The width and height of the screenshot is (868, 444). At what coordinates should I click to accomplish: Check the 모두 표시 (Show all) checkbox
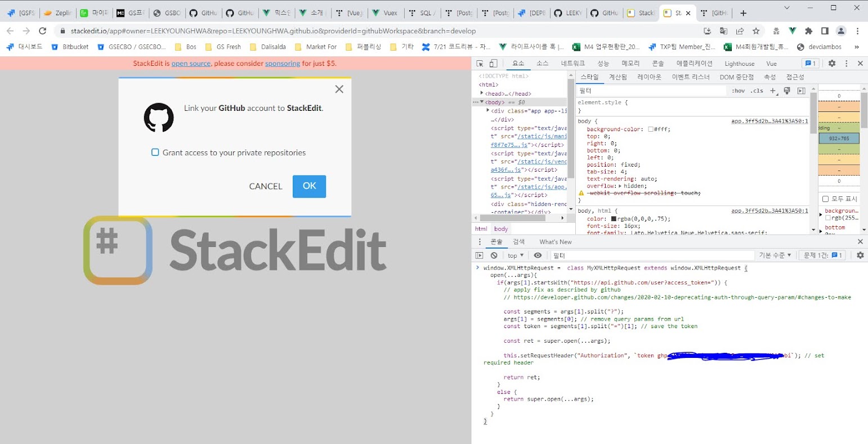[826, 199]
